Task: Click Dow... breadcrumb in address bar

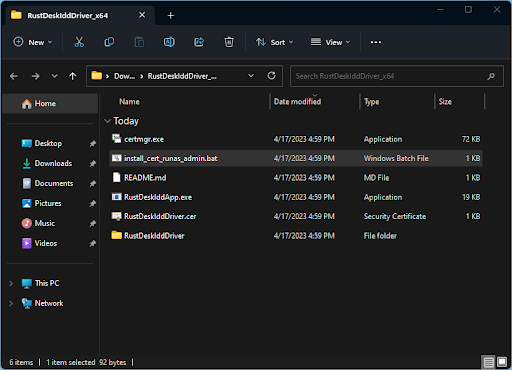Action: pos(124,76)
